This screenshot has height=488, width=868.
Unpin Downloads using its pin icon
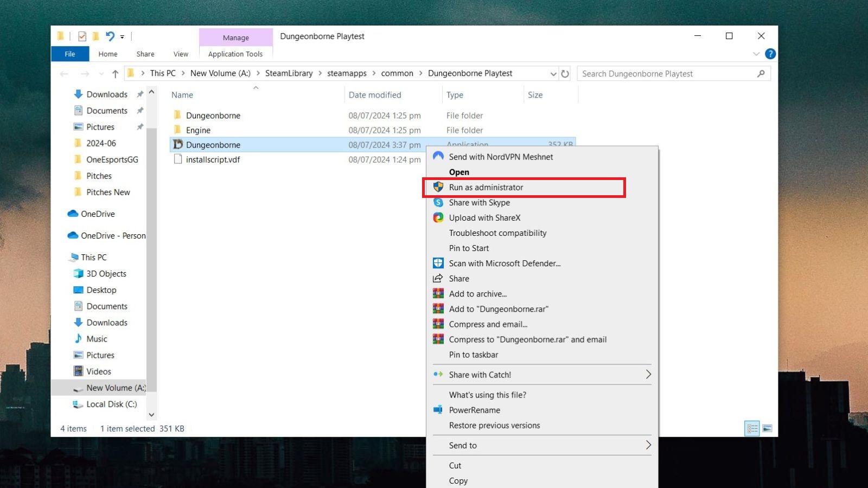coord(139,93)
